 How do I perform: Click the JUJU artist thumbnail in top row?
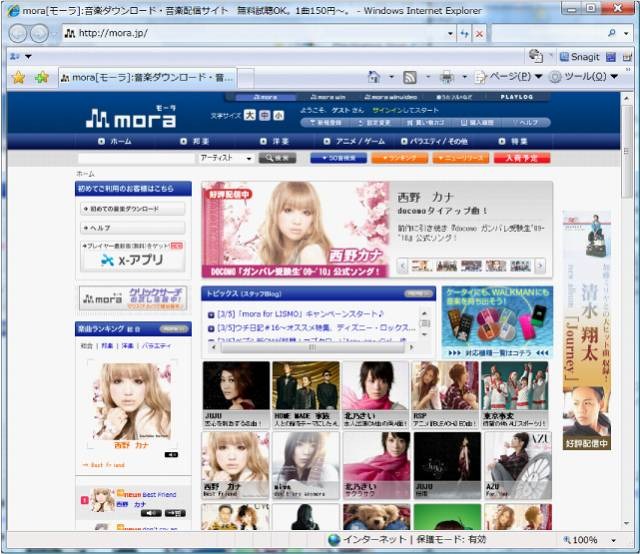click(236, 395)
